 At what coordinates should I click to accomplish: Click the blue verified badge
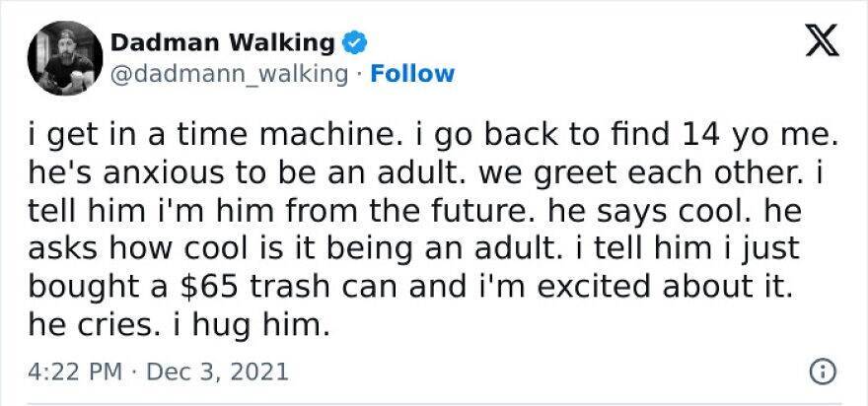pyautogui.click(x=354, y=42)
